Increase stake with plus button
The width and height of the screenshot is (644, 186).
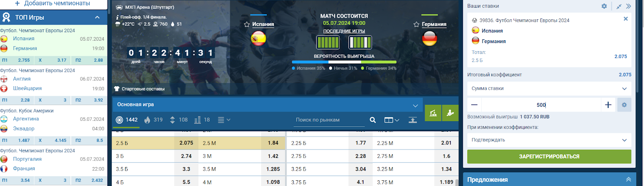tap(608, 105)
